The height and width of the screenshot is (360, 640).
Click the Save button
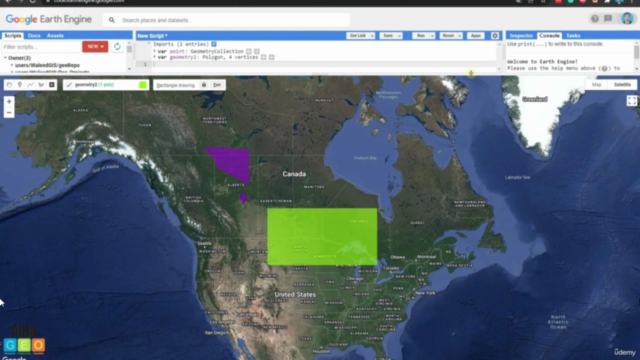[x=388, y=36]
